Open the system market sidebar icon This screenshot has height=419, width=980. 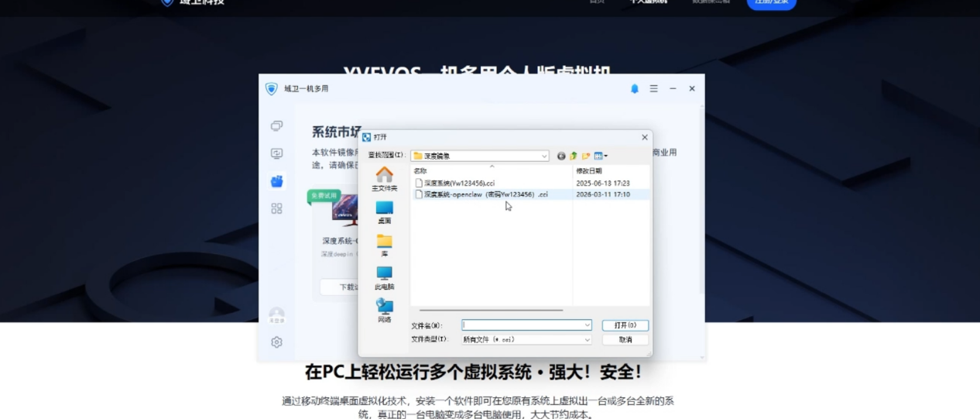point(276,180)
